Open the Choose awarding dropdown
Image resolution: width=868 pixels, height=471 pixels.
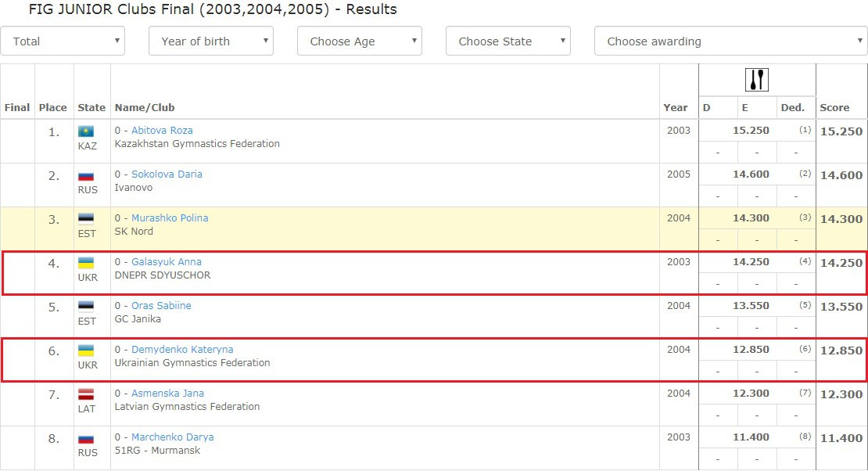pyautogui.click(x=730, y=41)
